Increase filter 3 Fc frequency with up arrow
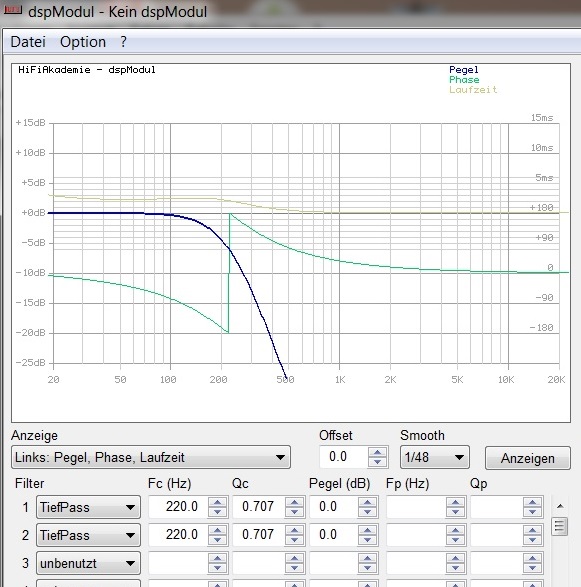Screen dimensions: 581x587 (x=217, y=558)
